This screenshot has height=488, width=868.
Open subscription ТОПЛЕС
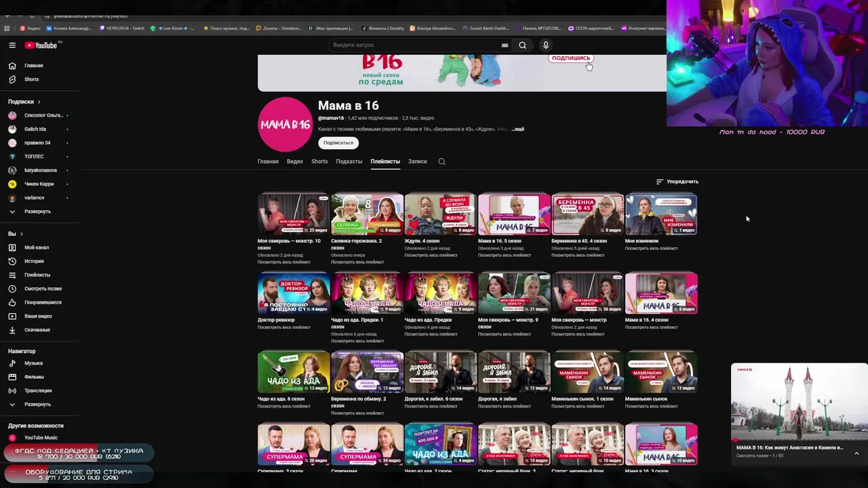click(39, 157)
